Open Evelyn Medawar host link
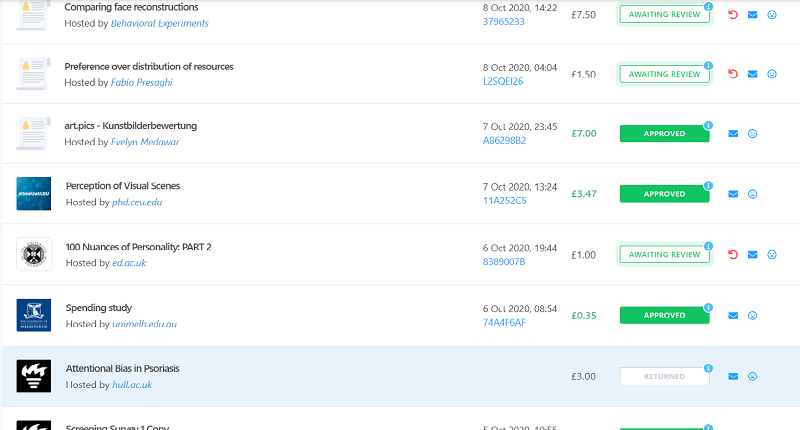The height and width of the screenshot is (430, 800). [145, 142]
